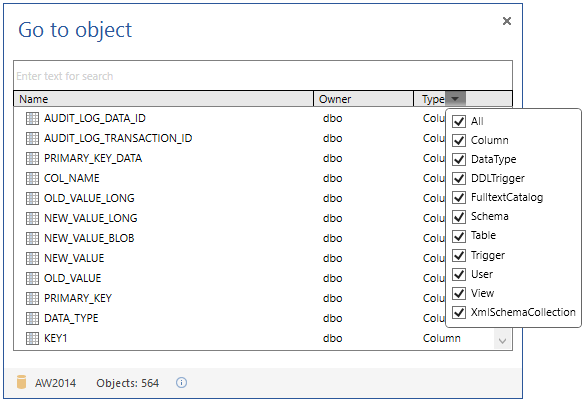
Task: Sort by the Name column header
Action: click(x=163, y=99)
